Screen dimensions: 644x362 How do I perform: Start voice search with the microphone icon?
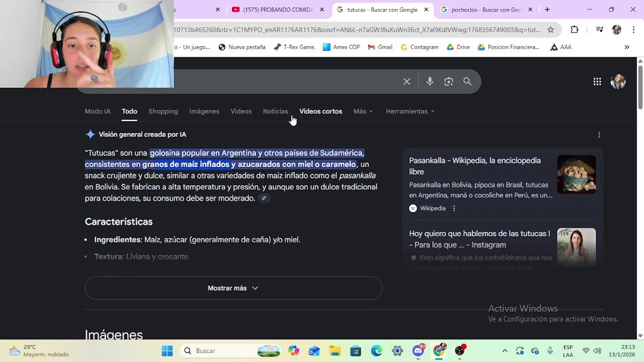(430, 81)
